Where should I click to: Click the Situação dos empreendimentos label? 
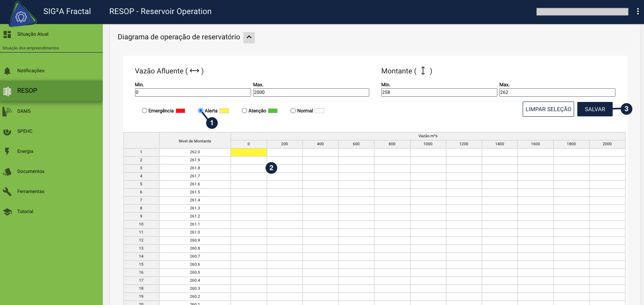click(31, 48)
